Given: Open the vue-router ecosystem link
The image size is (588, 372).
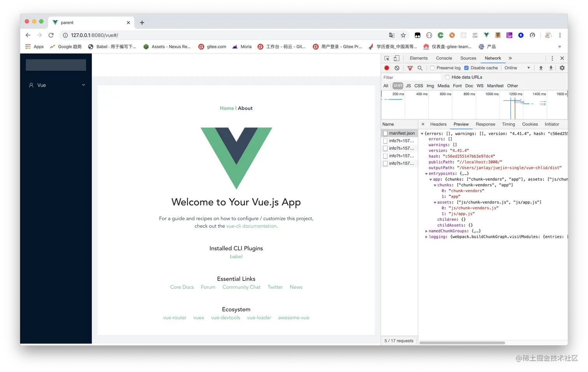Looking at the screenshot, I should pyautogui.click(x=175, y=318).
